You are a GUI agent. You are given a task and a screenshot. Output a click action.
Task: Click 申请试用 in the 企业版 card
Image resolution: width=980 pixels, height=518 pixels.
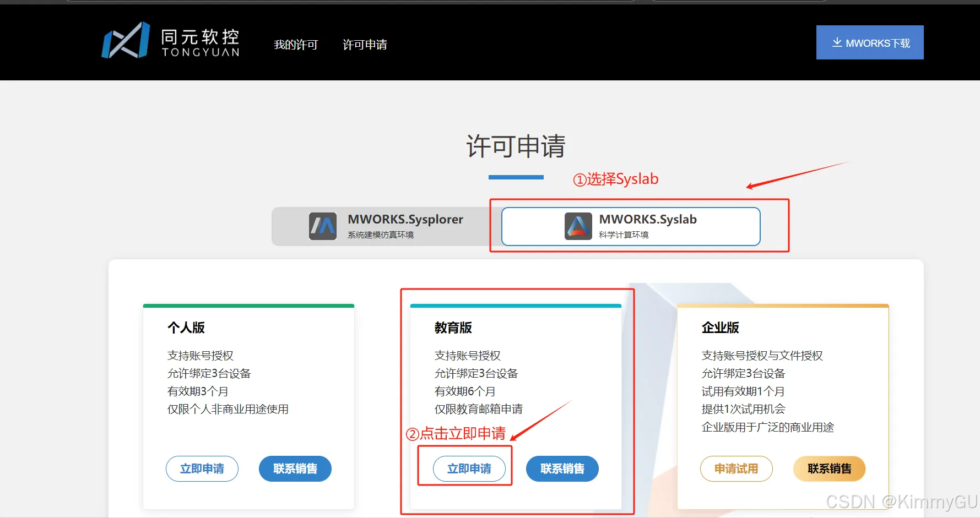click(737, 468)
